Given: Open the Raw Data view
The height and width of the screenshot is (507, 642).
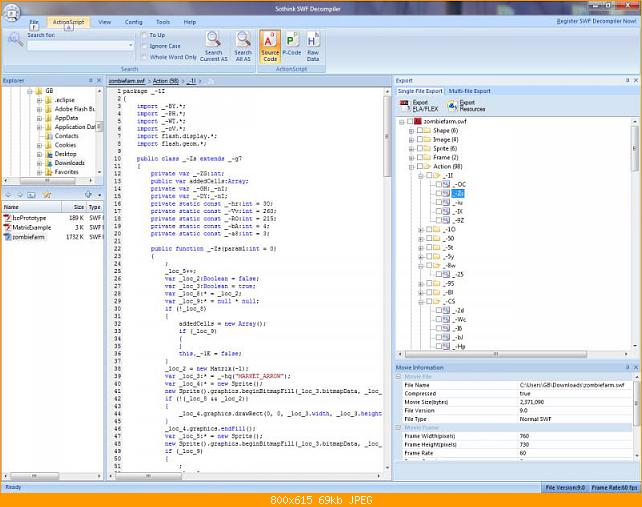Looking at the screenshot, I should click(313, 46).
